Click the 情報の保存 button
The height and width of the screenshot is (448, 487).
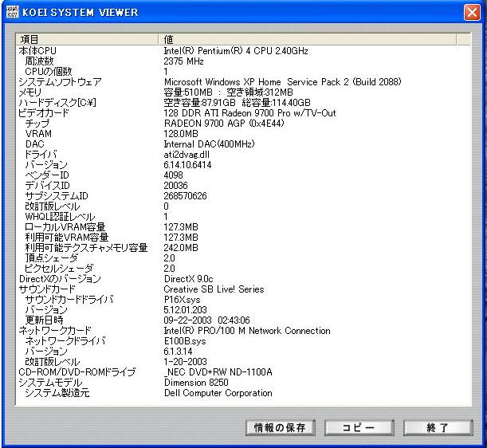click(280, 428)
